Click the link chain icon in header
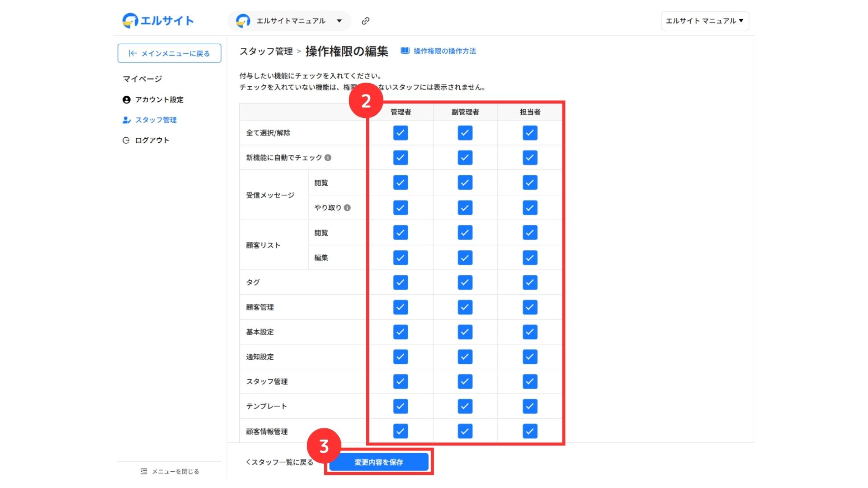Viewport: 868px width, 488px height. pos(365,21)
